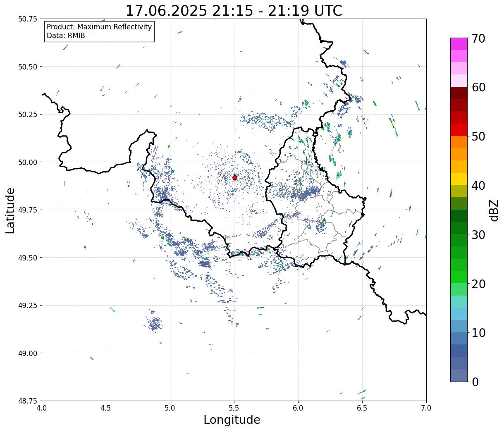504x430 pixels.
Task: Click the colorbar tick label '20'
Action: [478, 284]
